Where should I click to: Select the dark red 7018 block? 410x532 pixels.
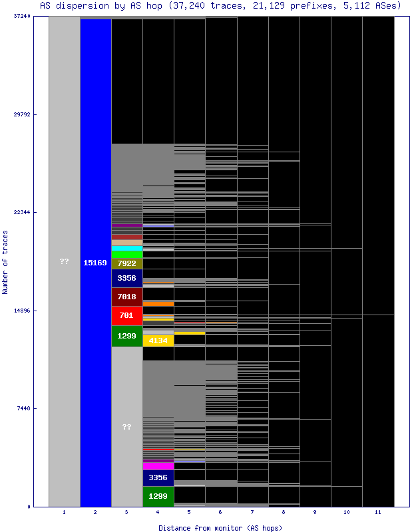(x=126, y=297)
